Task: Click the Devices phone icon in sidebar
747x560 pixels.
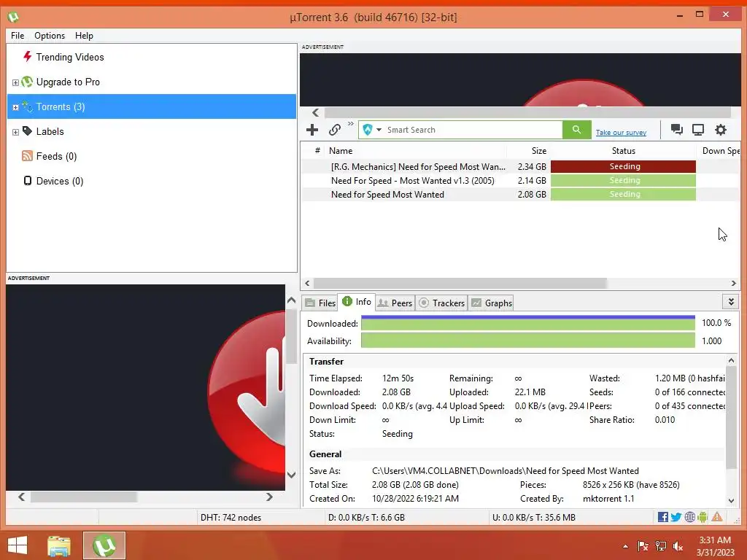Action: (28, 181)
